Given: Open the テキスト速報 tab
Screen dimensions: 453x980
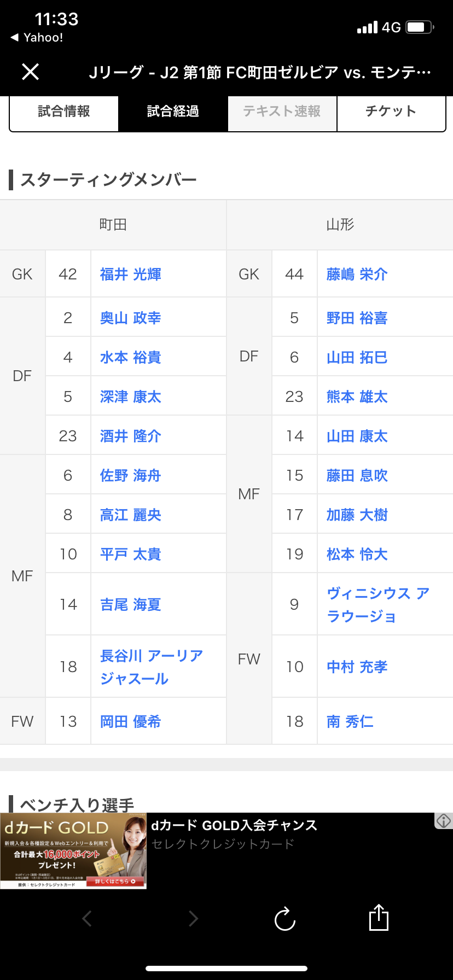Looking at the screenshot, I should [x=282, y=112].
